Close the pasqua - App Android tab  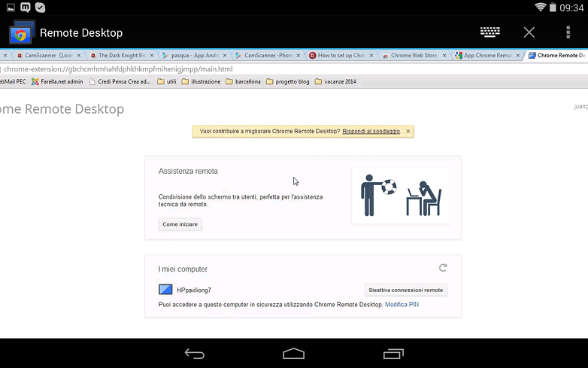point(225,55)
